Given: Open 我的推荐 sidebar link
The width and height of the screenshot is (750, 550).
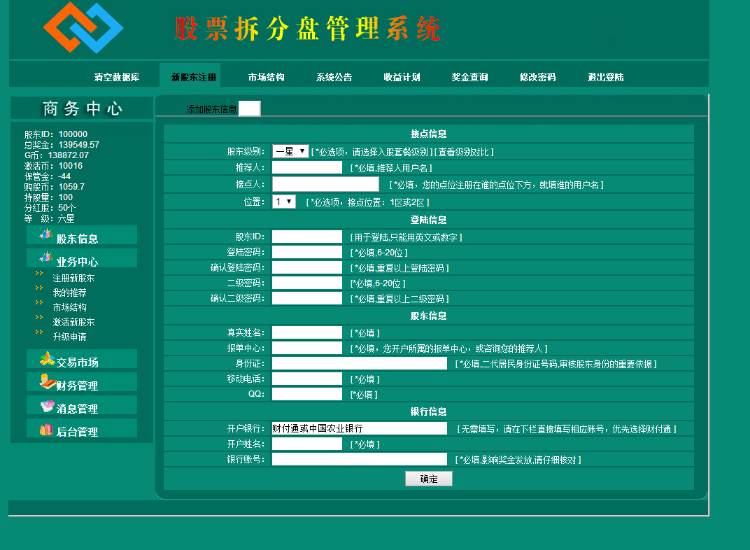Looking at the screenshot, I should coord(69,293).
